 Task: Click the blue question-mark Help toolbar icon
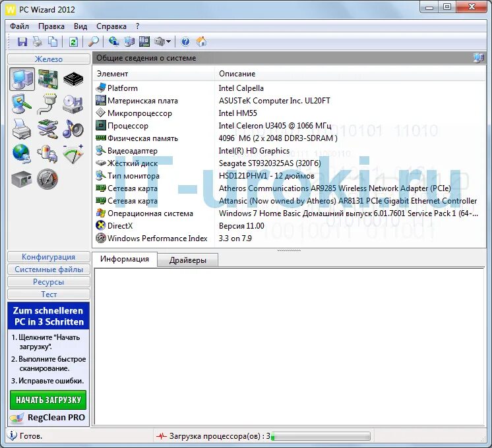[185, 42]
